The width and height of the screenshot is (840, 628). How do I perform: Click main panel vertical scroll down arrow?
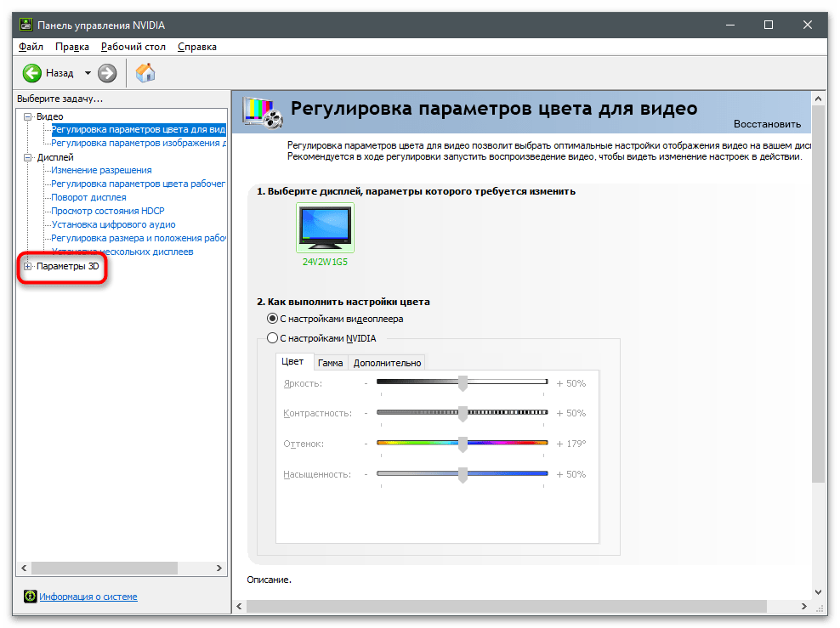click(818, 592)
